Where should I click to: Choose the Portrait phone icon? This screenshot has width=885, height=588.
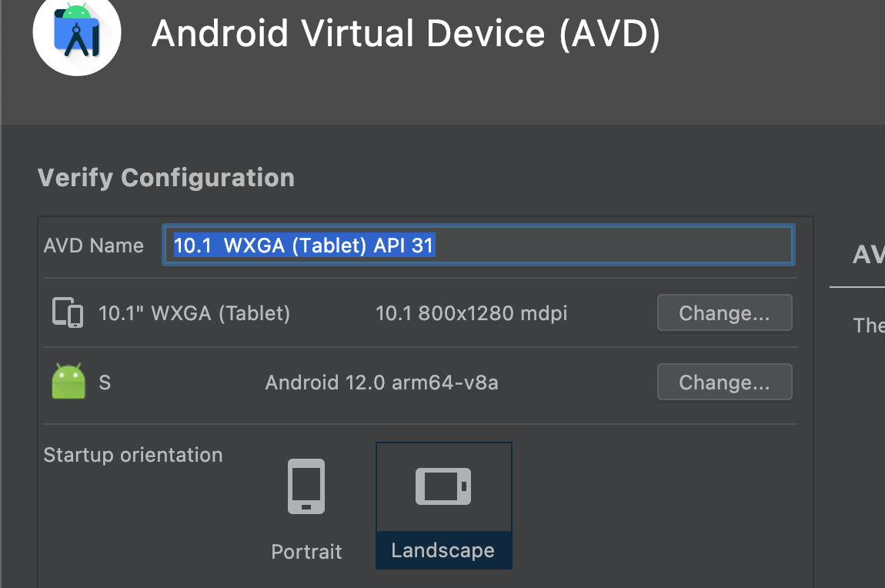pyautogui.click(x=306, y=486)
